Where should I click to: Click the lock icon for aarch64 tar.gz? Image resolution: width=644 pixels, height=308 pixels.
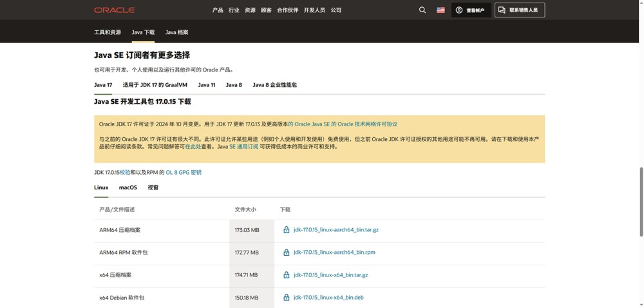287,229
